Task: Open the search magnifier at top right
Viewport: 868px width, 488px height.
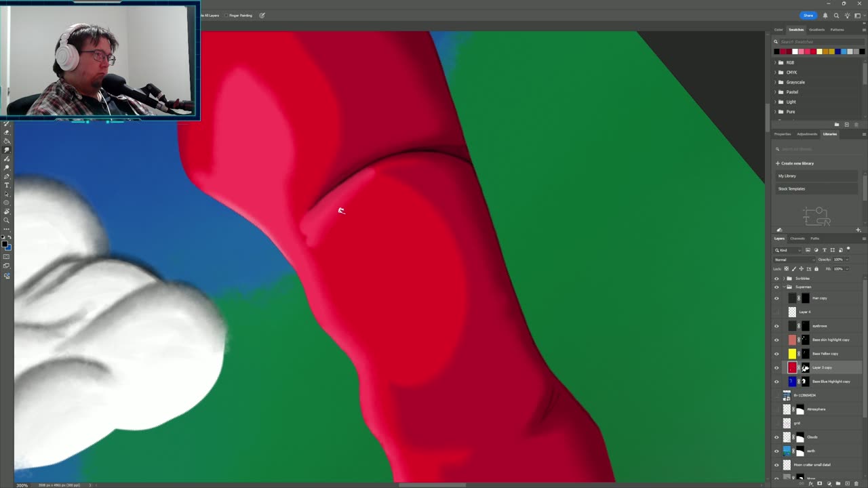Action: pos(836,15)
